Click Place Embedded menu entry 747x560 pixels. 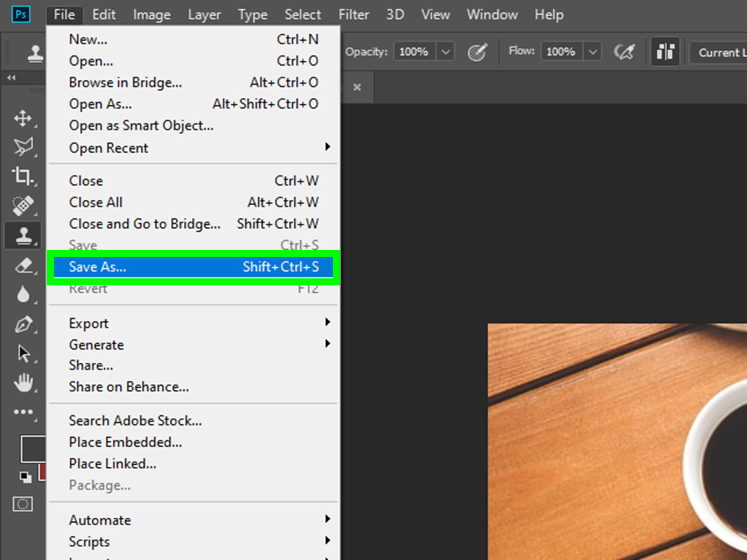(x=125, y=442)
